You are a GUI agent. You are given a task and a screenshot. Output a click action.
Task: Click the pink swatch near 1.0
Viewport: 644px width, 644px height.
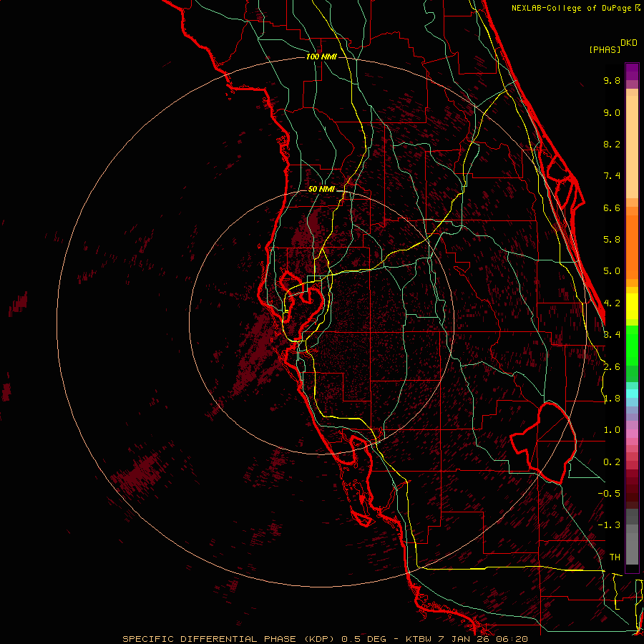click(x=632, y=431)
